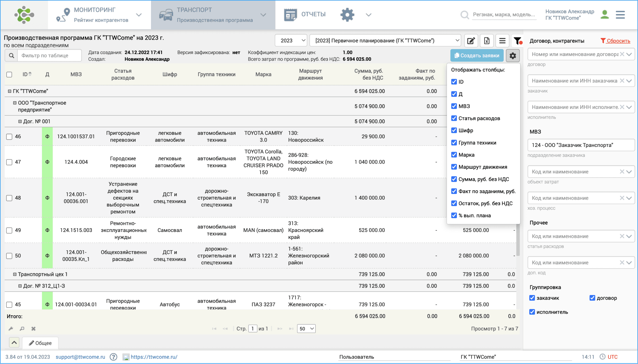Toggle the red-dot filter funnel icon
Viewport: 638px width, 364px height.
pos(518,41)
